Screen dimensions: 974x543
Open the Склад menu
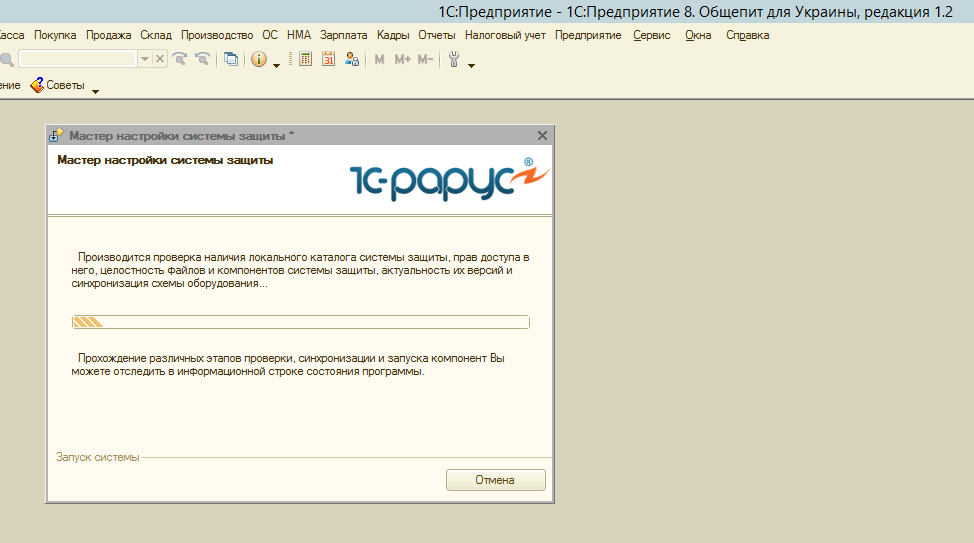tap(156, 35)
